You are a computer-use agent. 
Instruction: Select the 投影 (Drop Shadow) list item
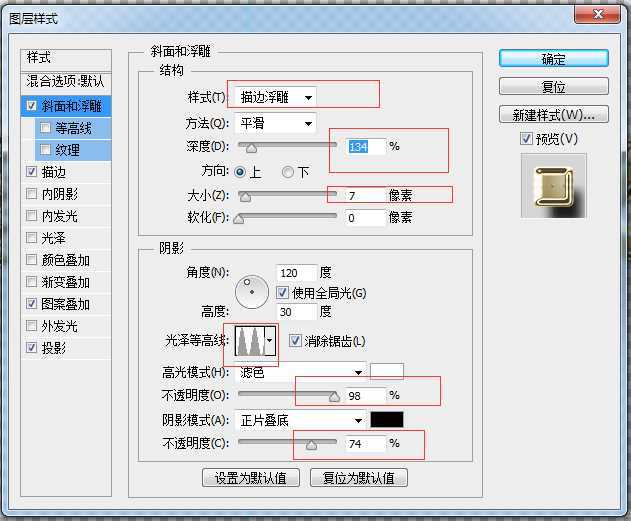pos(53,348)
